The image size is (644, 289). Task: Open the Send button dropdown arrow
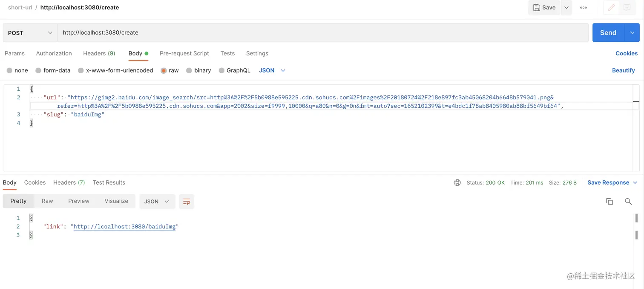click(632, 33)
